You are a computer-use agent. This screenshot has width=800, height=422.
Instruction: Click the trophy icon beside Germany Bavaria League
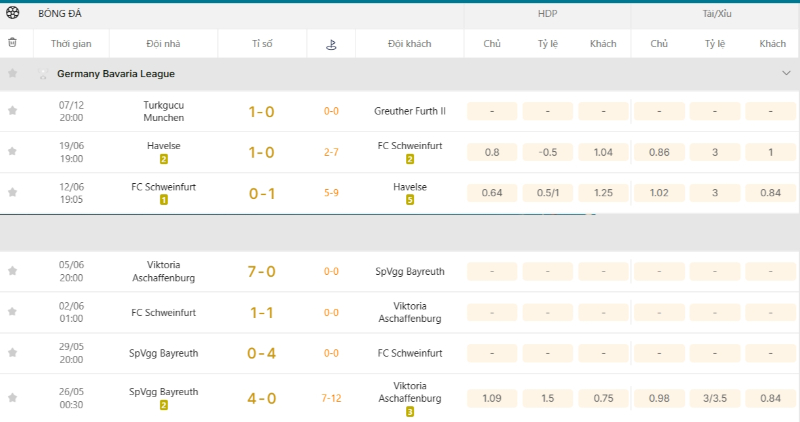click(43, 74)
